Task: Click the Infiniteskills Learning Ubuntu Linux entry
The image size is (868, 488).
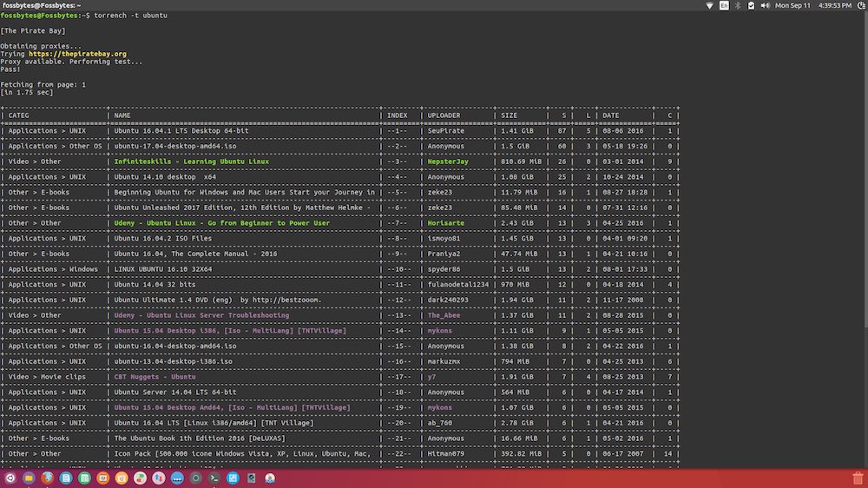Action: pyautogui.click(x=191, y=162)
